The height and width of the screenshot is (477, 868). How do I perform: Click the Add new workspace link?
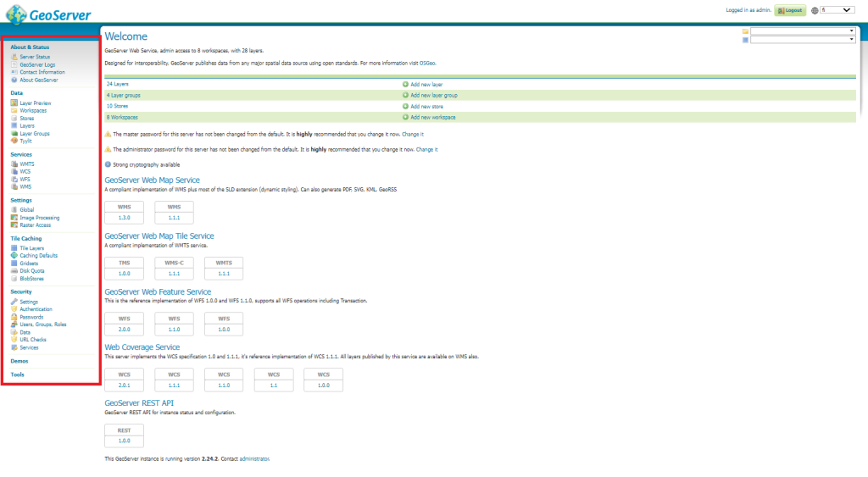pyautogui.click(x=433, y=117)
